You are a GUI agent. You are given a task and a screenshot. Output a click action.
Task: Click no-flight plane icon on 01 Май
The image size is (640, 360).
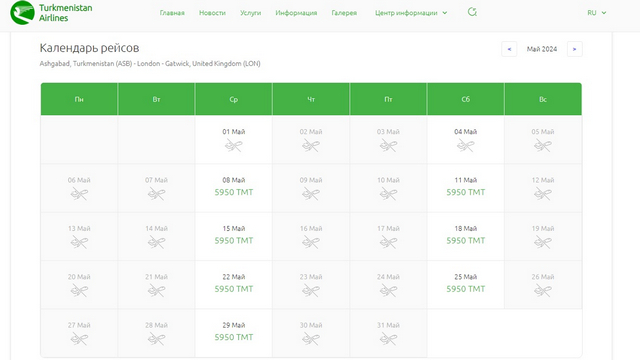233,145
